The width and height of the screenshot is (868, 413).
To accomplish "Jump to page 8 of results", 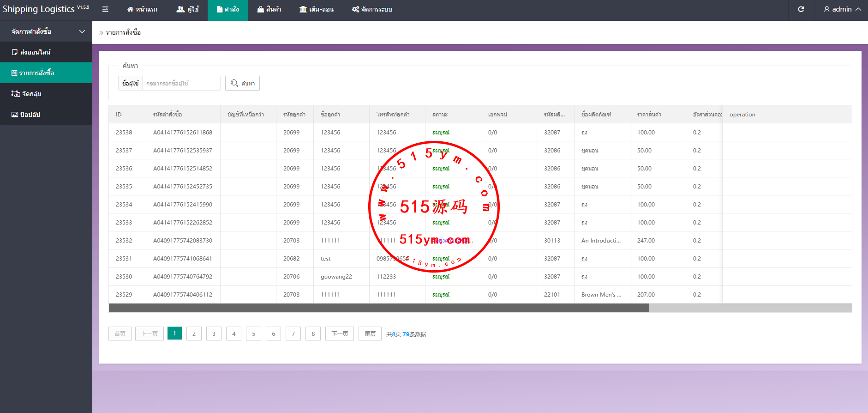I will (x=313, y=334).
